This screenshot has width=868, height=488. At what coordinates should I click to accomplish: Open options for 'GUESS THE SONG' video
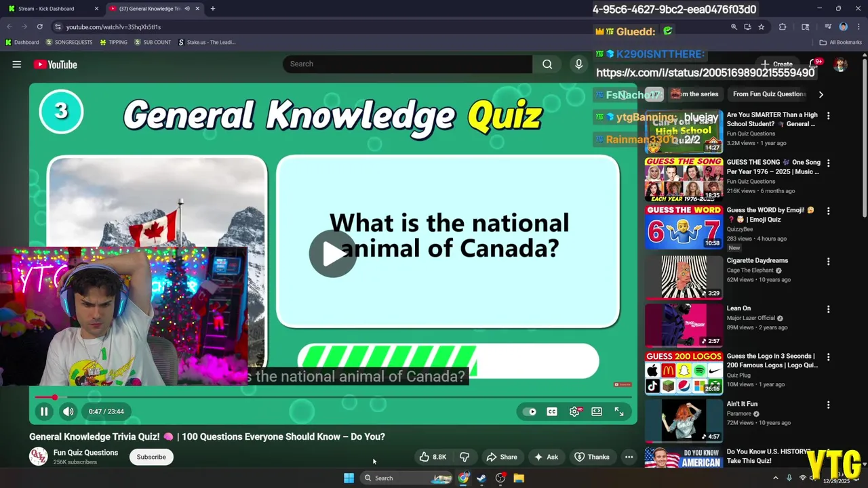coord(828,163)
